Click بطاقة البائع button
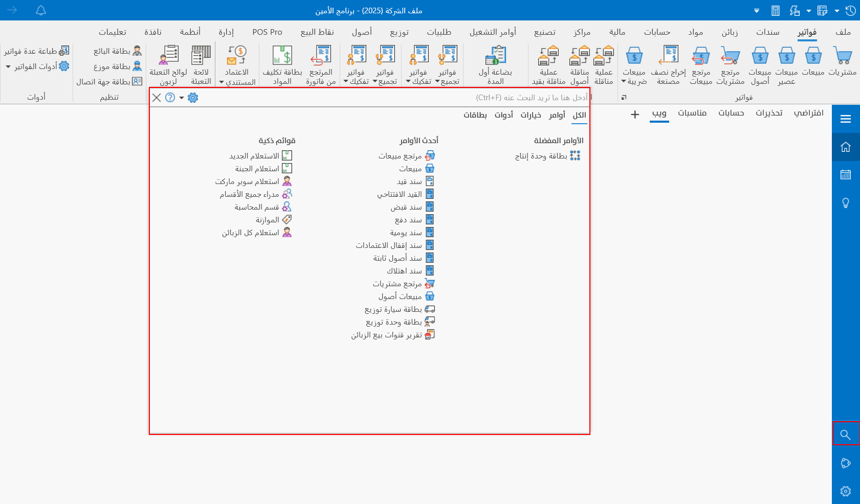860x504 pixels. point(117,51)
